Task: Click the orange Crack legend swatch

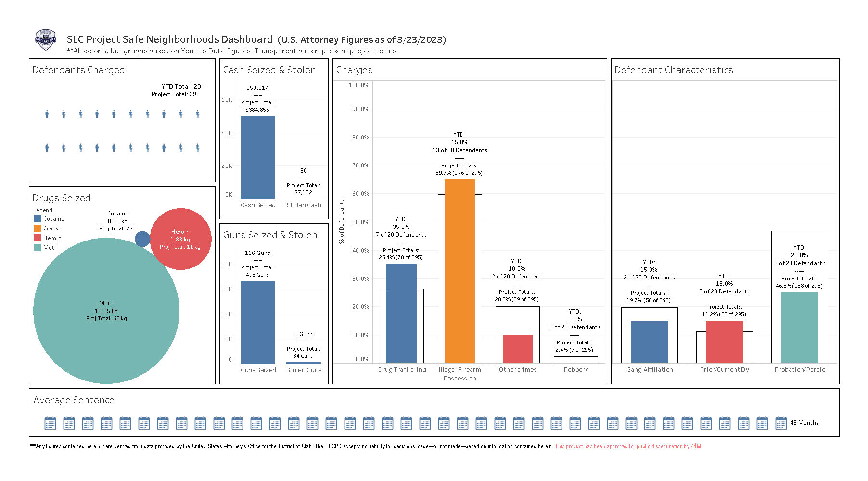Action: click(37, 228)
